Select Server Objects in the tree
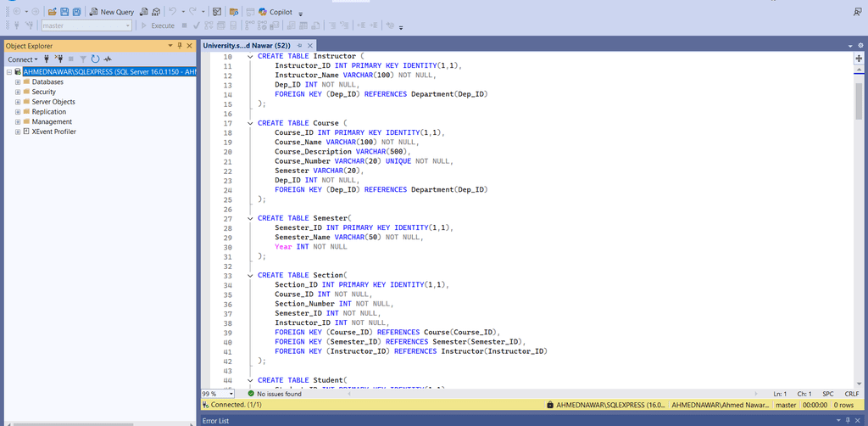 [x=53, y=102]
